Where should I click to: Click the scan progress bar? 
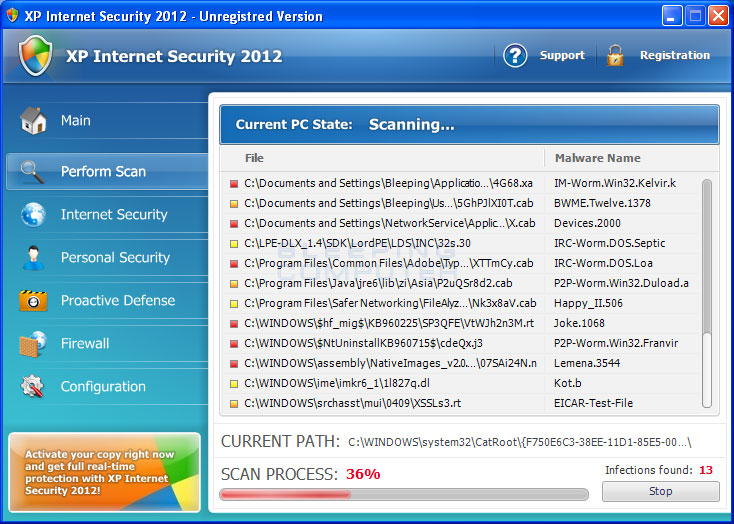point(404,494)
